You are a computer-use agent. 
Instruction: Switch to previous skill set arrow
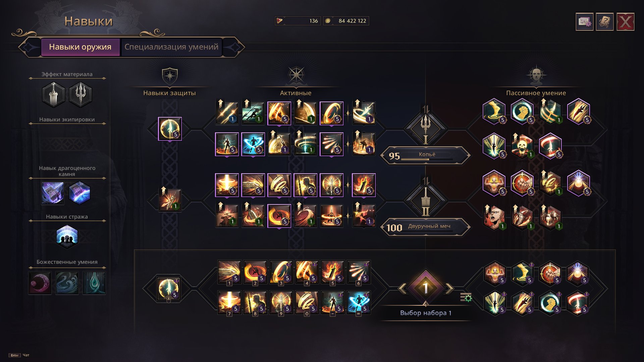402,288
